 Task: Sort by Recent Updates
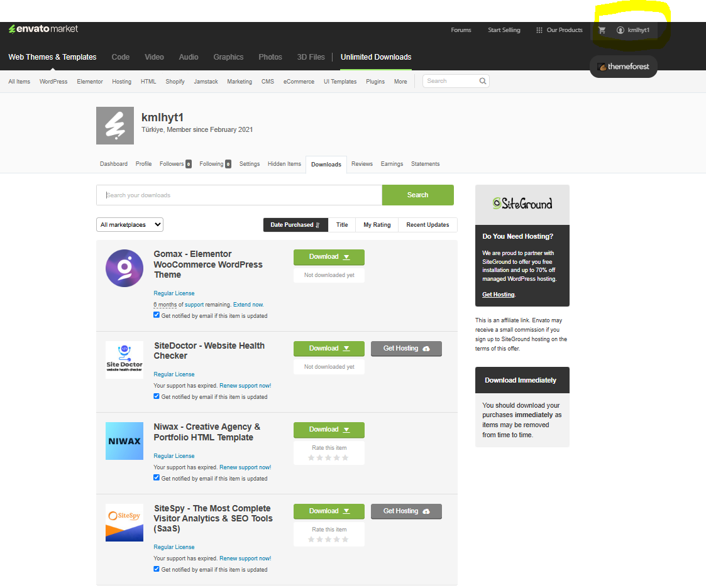pyautogui.click(x=427, y=225)
